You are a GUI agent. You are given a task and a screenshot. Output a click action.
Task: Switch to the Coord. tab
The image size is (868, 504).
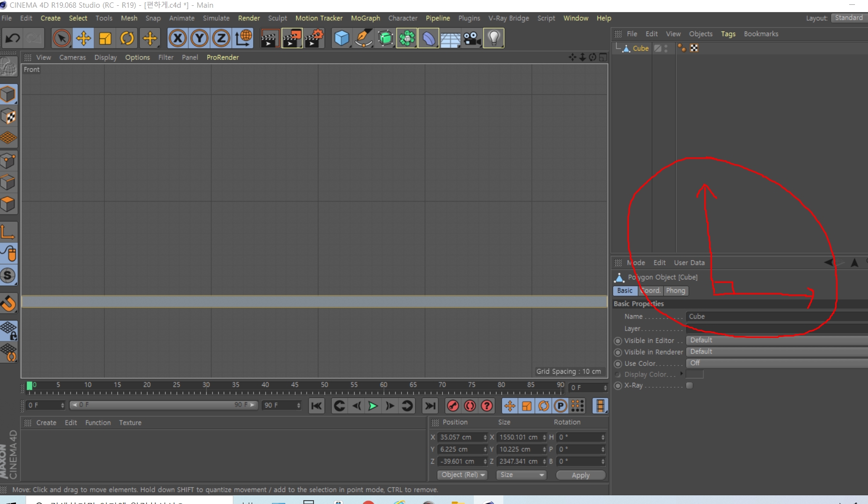click(x=650, y=291)
